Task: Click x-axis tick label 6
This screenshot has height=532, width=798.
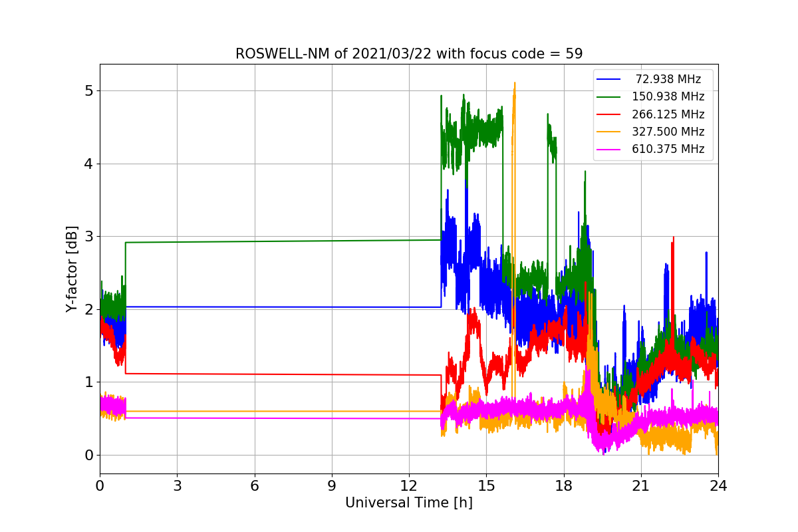Action: [x=255, y=485]
